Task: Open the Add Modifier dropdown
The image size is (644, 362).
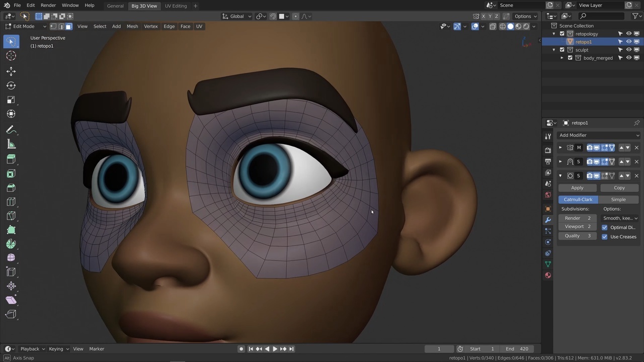Action: [599, 135]
